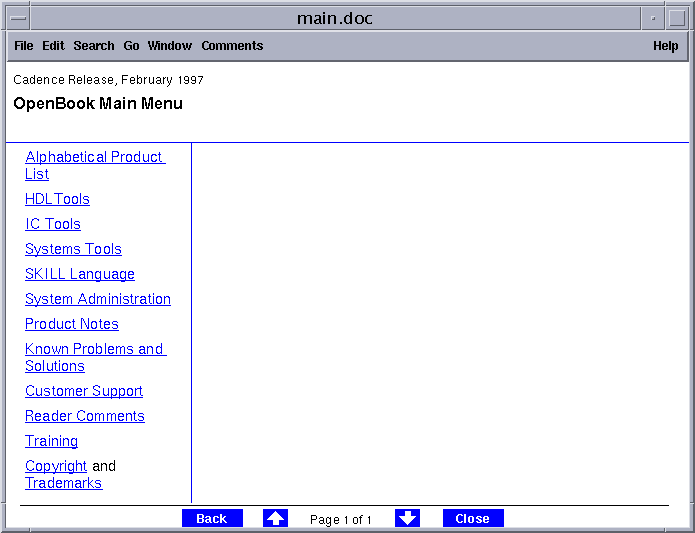Open Known Problems and Solutions
The image size is (695, 533).
[x=96, y=357]
